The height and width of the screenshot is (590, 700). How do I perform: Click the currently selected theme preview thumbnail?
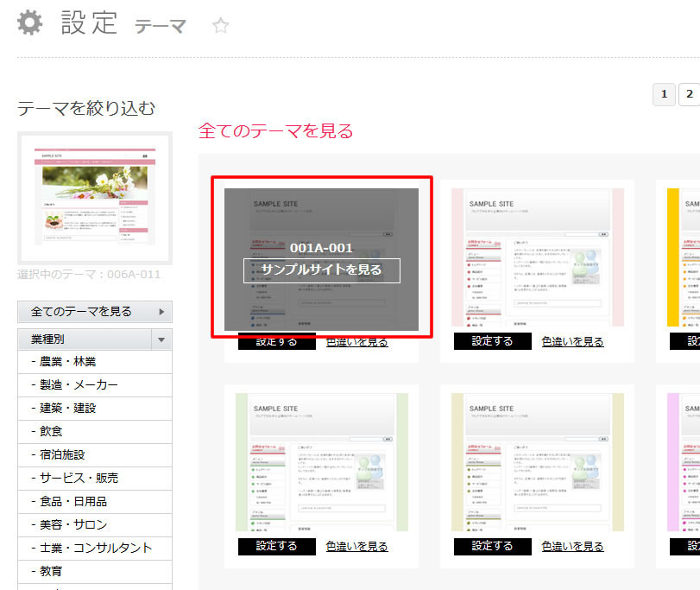pyautogui.click(x=95, y=199)
